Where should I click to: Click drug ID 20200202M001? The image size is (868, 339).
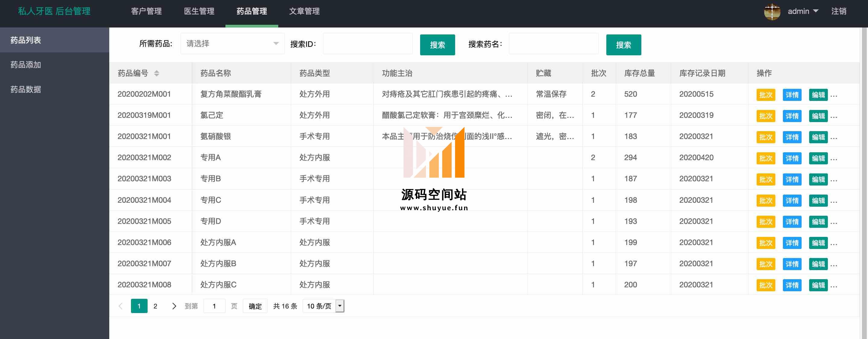pyautogui.click(x=144, y=94)
